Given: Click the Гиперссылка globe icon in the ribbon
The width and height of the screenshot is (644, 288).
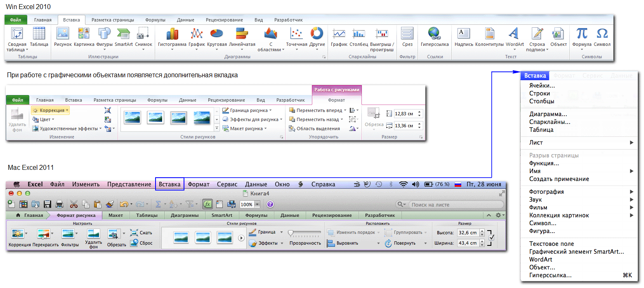Looking at the screenshot, I should tap(434, 33).
